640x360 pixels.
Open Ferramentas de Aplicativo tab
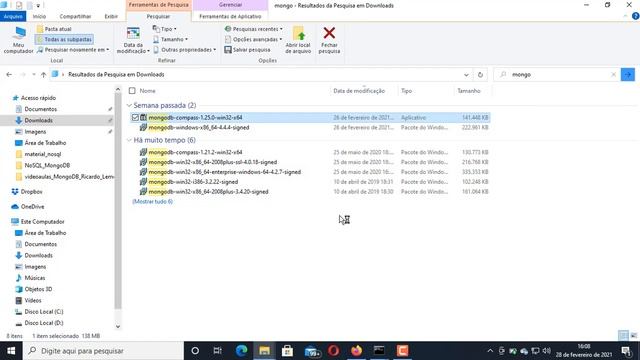tap(230, 16)
